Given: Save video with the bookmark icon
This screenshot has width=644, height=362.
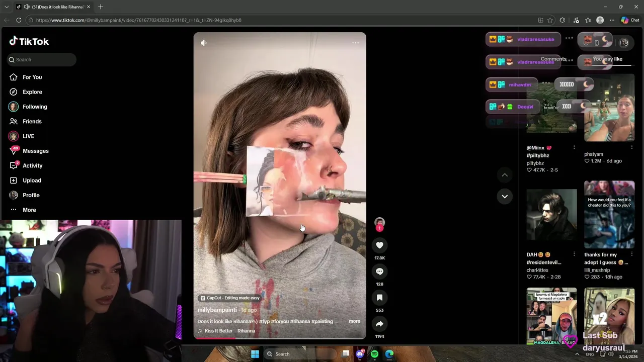Looking at the screenshot, I should (379, 298).
